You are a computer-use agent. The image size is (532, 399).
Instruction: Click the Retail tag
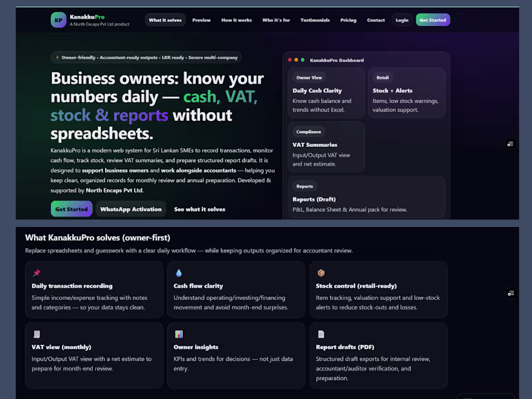pos(383,78)
